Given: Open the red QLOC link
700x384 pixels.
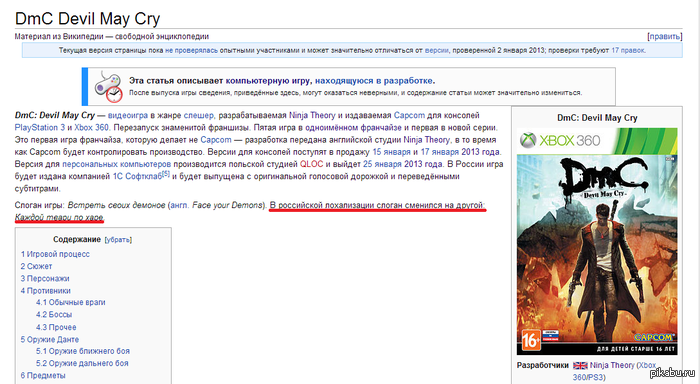Looking at the screenshot, I should (312, 164).
